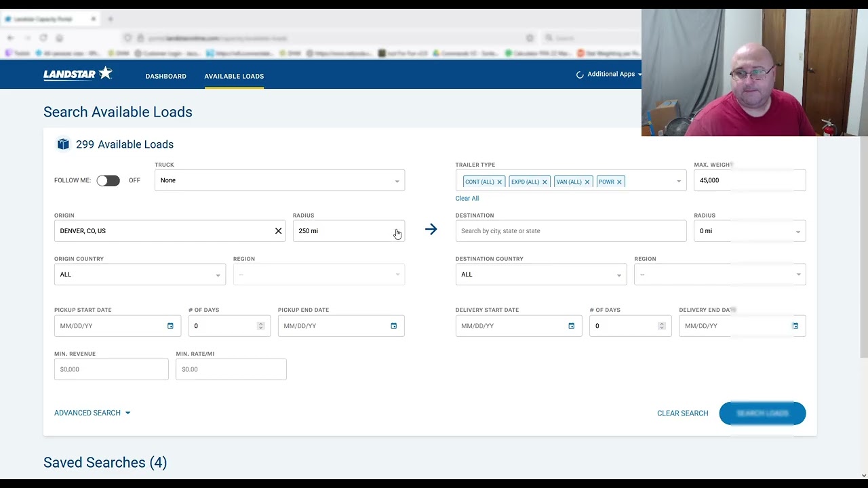
Task: Click the Search Loads button
Action: [762, 413]
